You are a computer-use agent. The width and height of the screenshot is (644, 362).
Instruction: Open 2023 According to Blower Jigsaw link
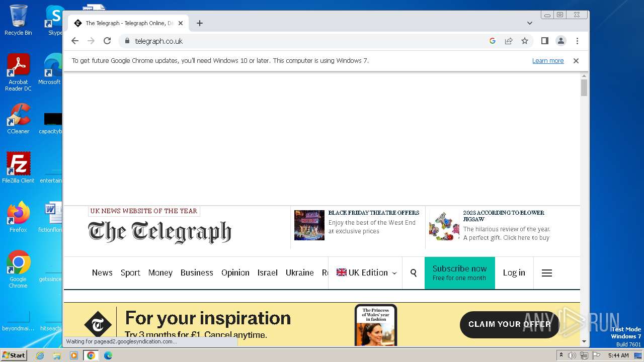click(504, 216)
